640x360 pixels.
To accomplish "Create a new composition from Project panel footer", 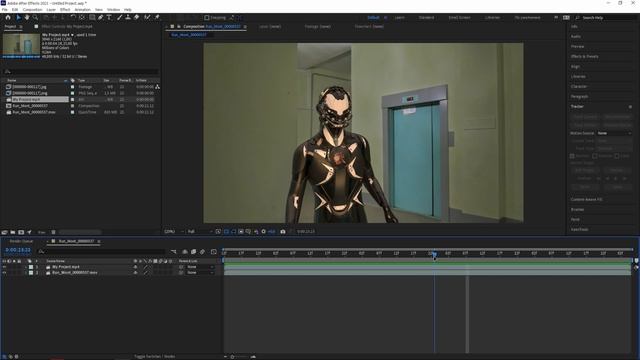I will point(21,232).
